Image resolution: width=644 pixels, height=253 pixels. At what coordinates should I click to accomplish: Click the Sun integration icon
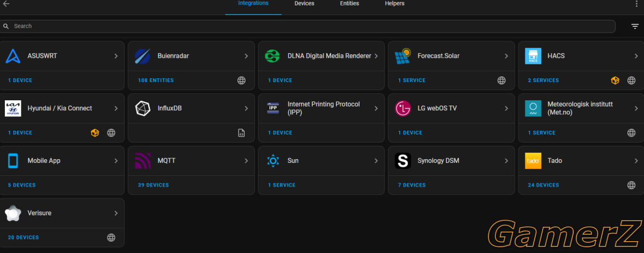(x=273, y=161)
